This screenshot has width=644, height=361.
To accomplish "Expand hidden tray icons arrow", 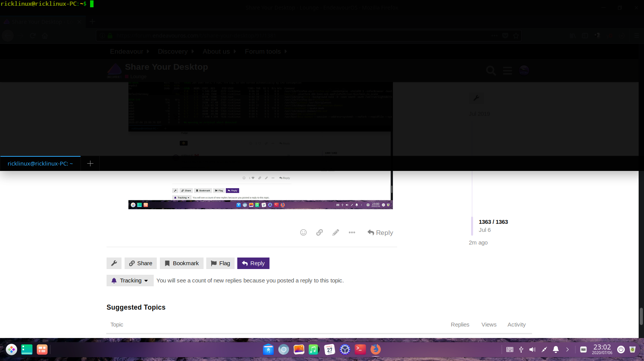I will (x=567, y=350).
